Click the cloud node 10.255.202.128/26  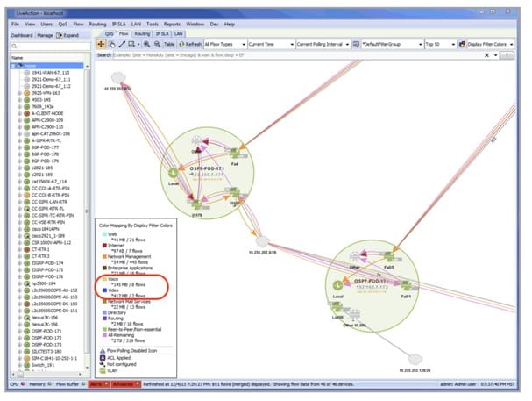415,359
